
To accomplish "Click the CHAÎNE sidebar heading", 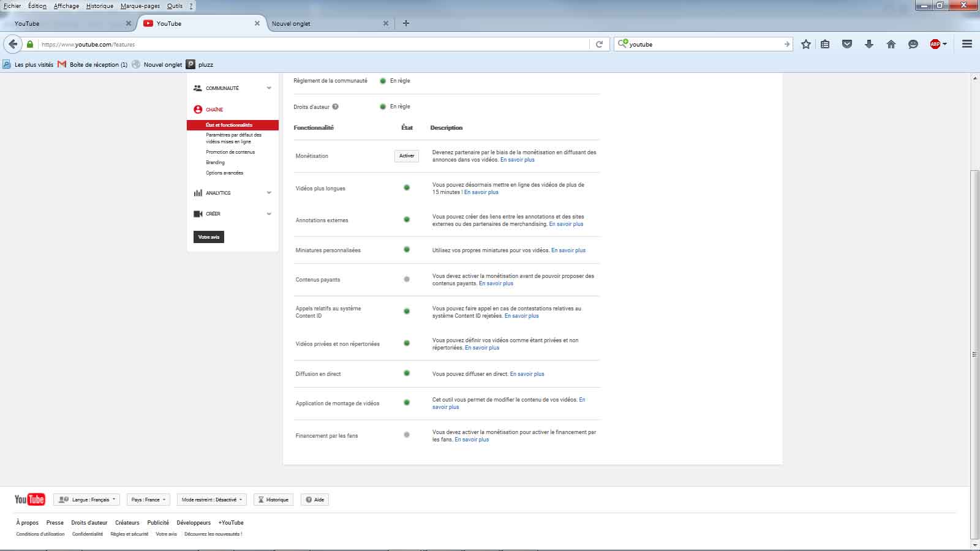I will tap(214, 110).
